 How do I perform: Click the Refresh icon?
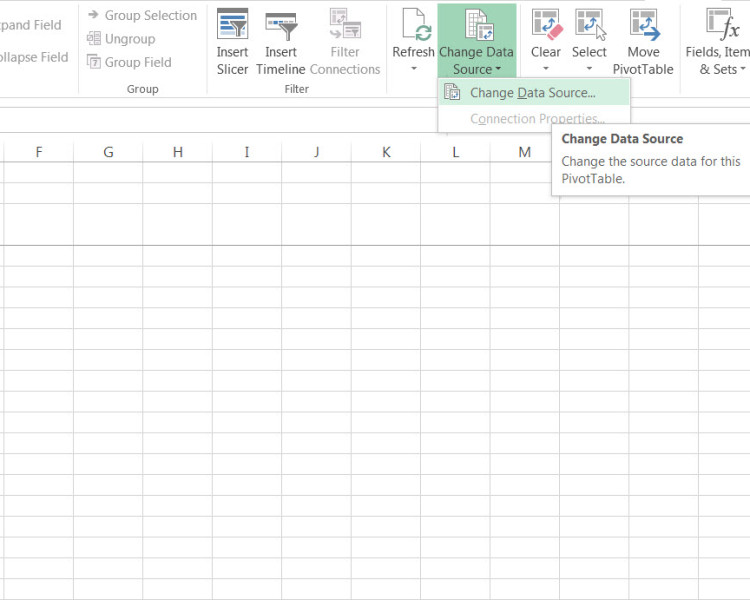413,25
